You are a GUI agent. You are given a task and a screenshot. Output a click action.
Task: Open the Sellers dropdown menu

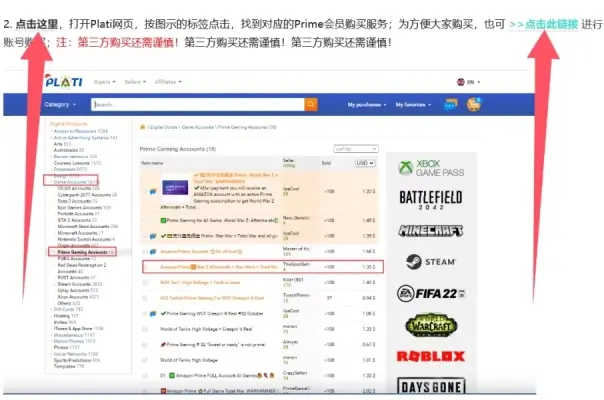(x=135, y=82)
